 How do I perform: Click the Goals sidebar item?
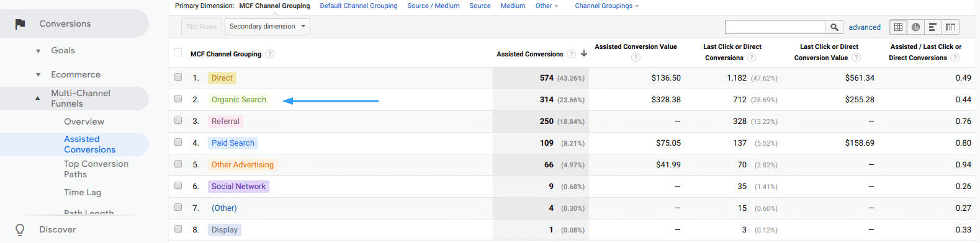click(63, 51)
